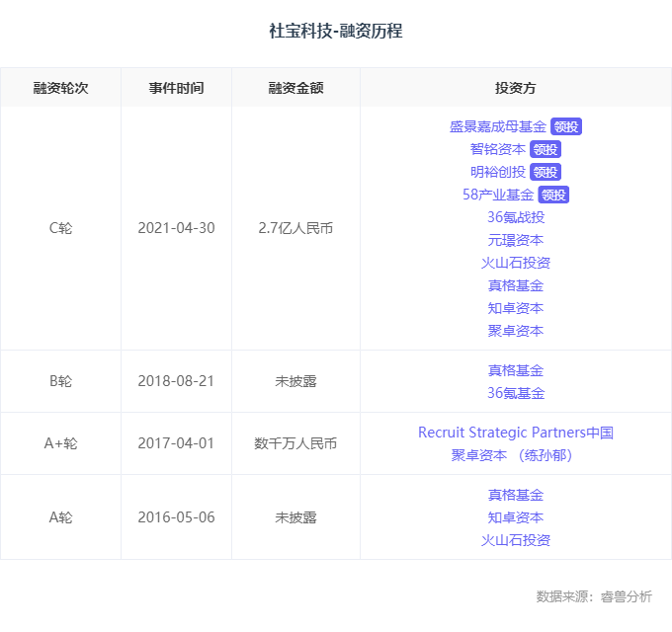Screen dimensions: 672x632
Task: Click the date 2017-04-01
Action: pos(176,443)
